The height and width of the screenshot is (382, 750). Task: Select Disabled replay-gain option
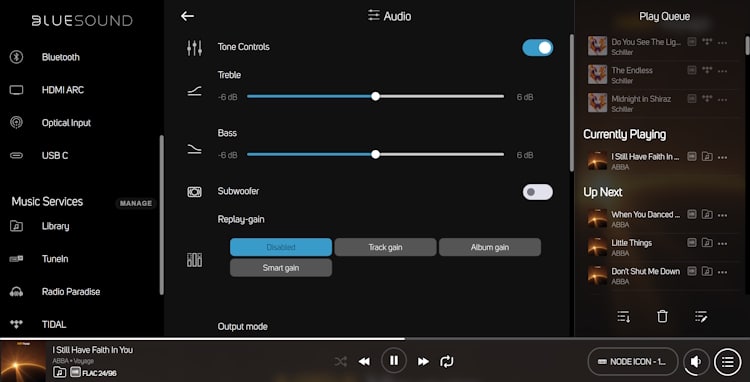pos(281,247)
